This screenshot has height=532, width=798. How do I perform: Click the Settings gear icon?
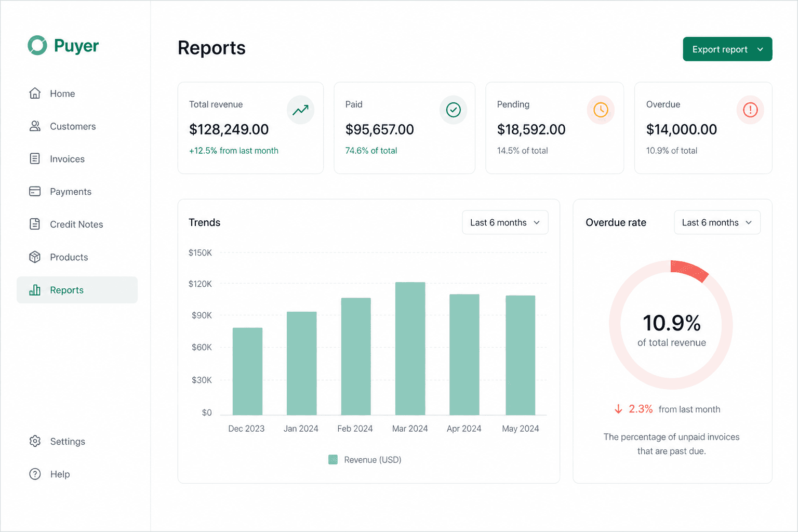pos(35,441)
